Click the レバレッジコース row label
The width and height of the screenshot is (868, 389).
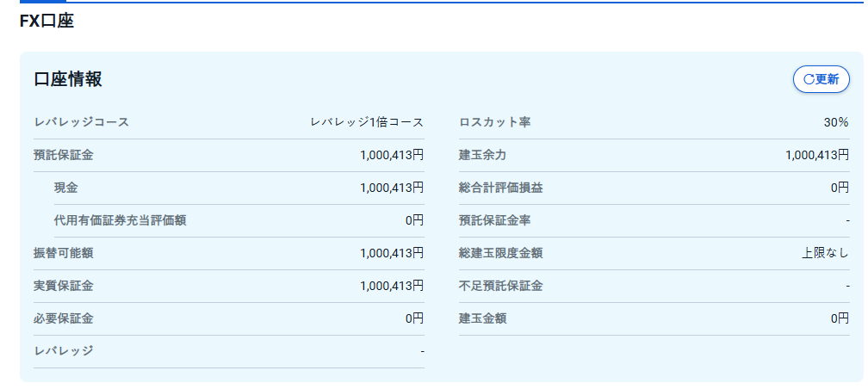click(81, 122)
